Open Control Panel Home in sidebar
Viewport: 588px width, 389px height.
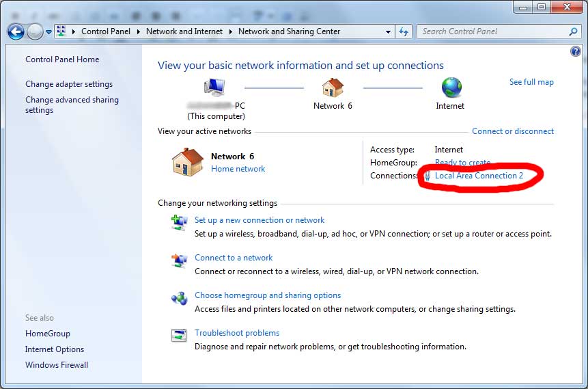point(62,59)
